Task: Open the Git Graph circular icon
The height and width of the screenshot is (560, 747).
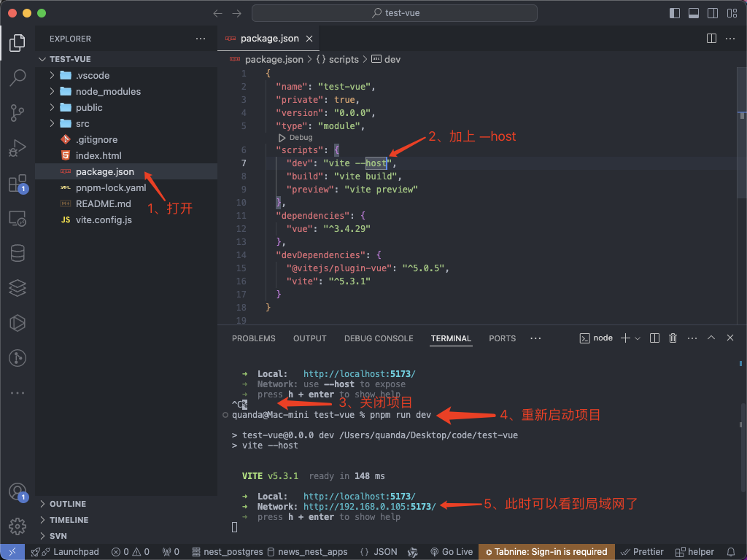Action: [x=18, y=358]
